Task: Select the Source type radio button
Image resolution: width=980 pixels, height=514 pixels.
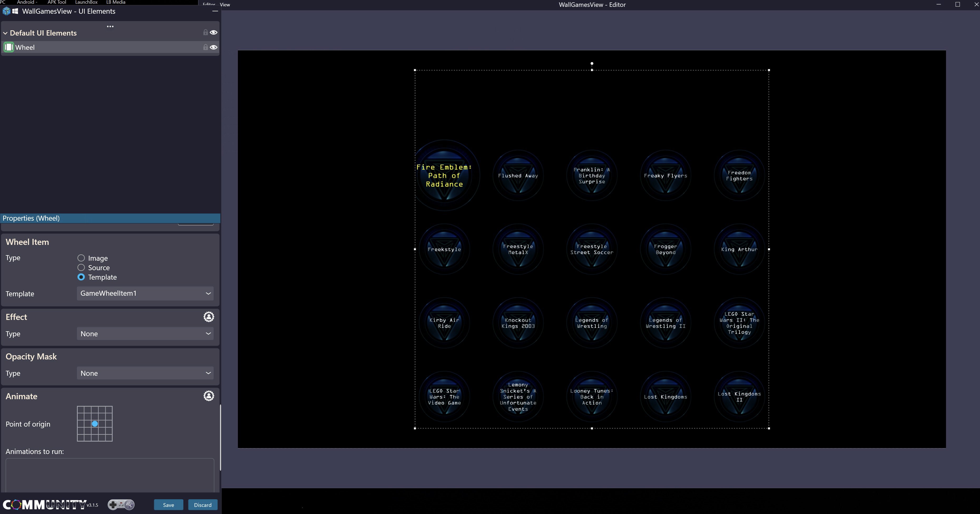Action: click(81, 268)
